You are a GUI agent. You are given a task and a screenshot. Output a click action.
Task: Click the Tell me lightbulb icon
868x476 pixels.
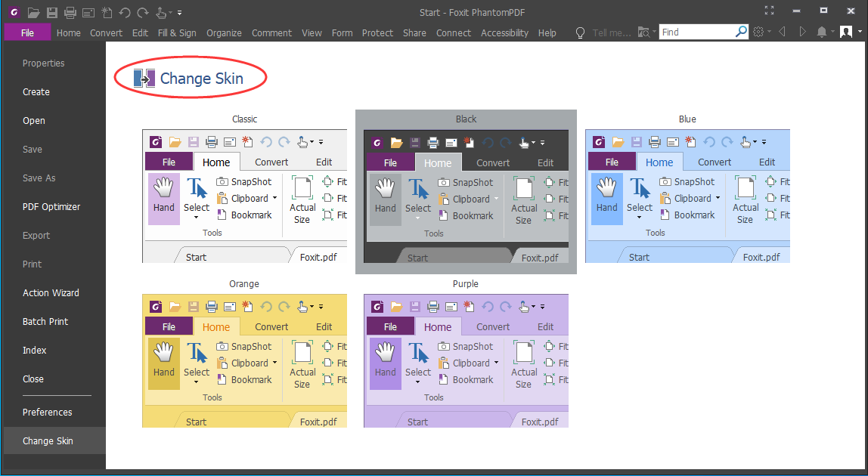580,32
